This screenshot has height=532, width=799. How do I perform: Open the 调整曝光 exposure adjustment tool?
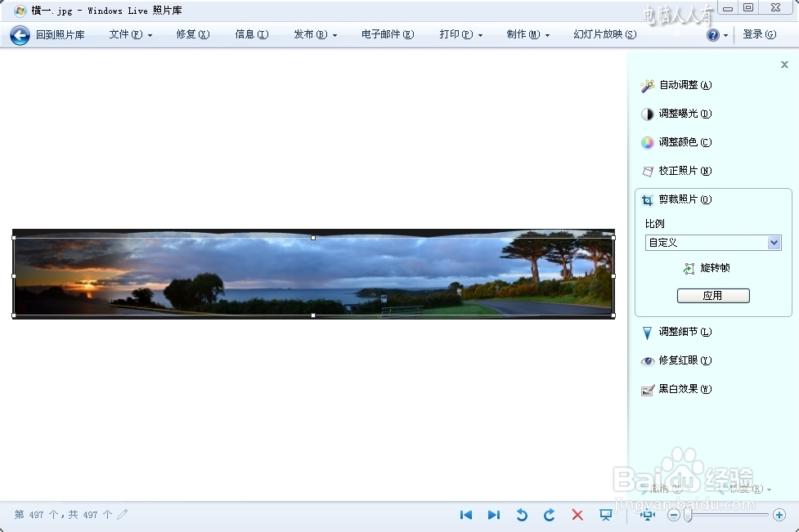tap(683, 114)
